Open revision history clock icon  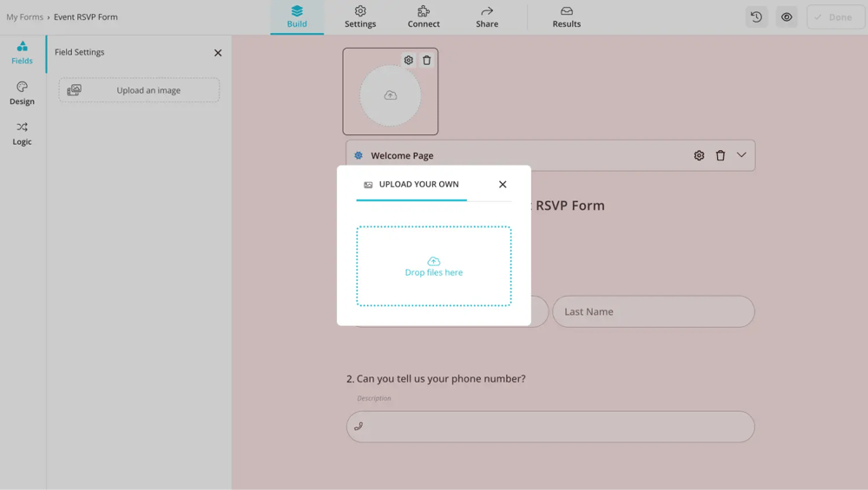[x=756, y=17]
